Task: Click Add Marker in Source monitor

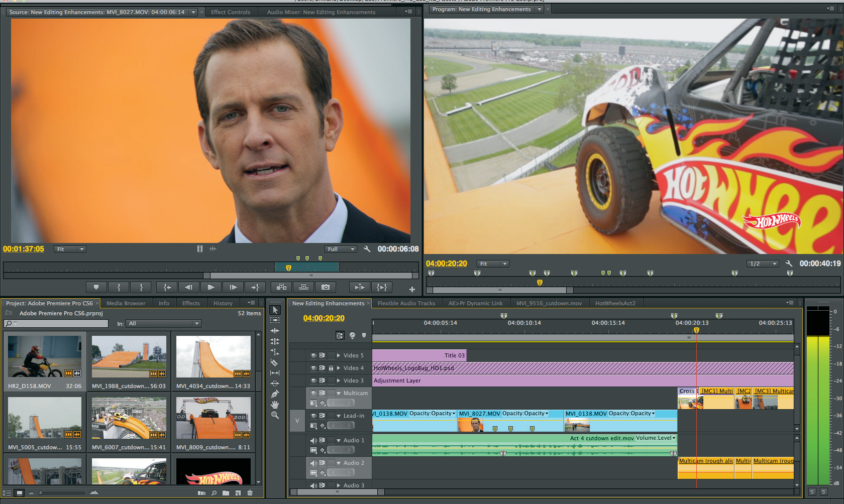Action: click(x=96, y=287)
